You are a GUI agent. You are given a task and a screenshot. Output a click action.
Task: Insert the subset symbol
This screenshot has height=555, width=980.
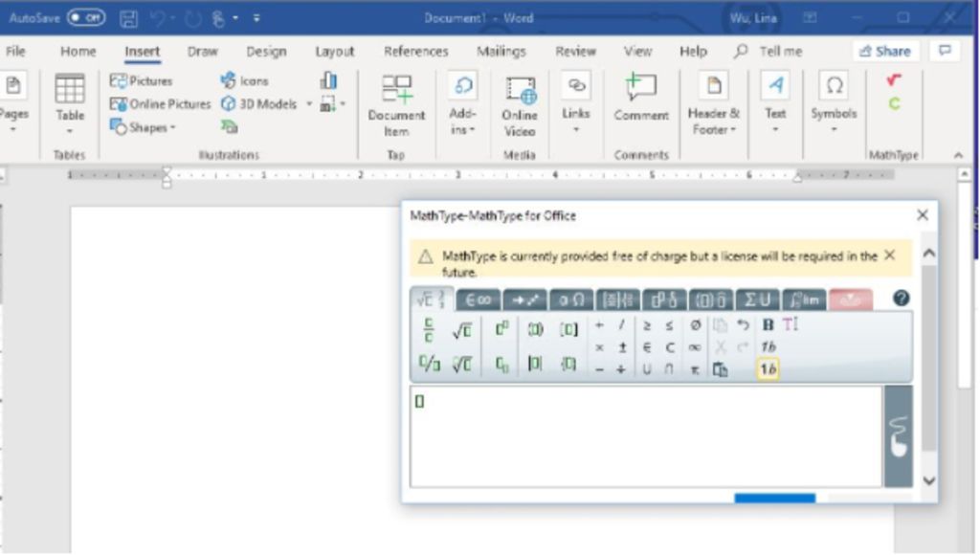pyautogui.click(x=669, y=347)
